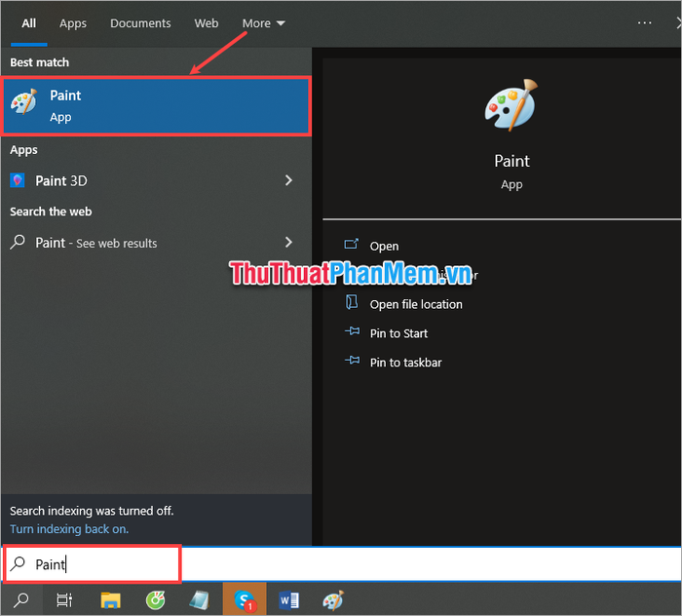Screen dimensions: 682x616
Task: Click the large Paint palette icon in preview
Action: [x=511, y=105]
